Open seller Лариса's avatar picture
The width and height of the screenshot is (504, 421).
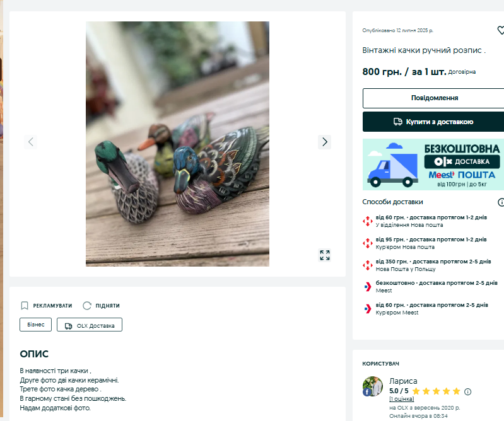tap(373, 386)
